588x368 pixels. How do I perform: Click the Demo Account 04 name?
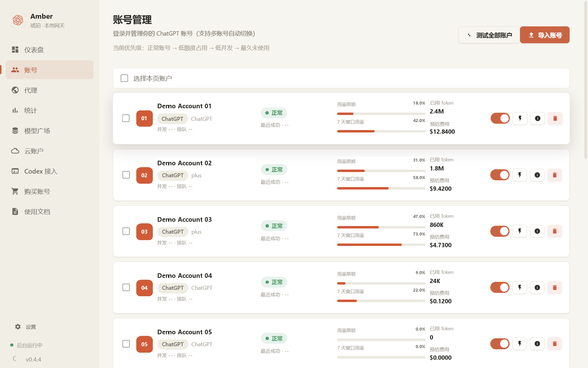coord(185,275)
